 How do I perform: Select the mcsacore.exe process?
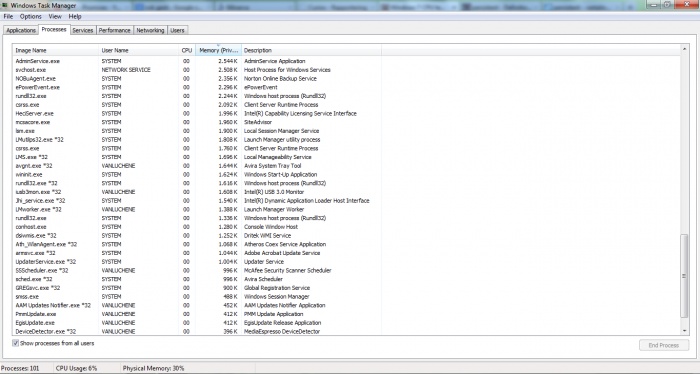346,122
